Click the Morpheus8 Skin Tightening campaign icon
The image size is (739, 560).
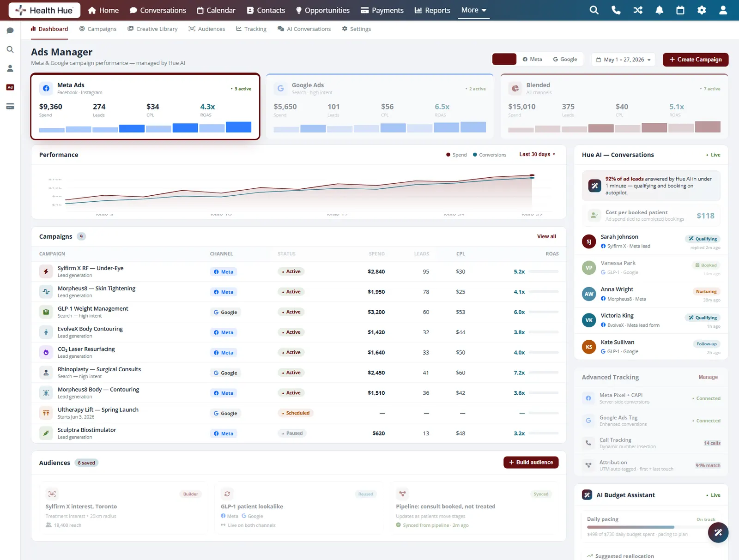pyautogui.click(x=46, y=292)
